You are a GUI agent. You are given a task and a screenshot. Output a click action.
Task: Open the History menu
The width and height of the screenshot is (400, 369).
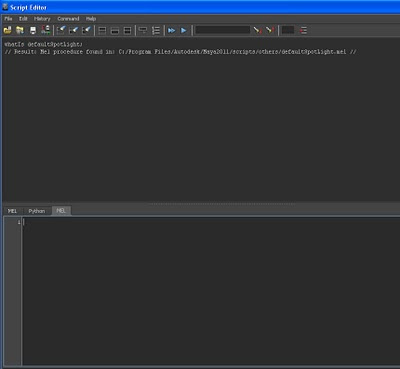(42, 19)
